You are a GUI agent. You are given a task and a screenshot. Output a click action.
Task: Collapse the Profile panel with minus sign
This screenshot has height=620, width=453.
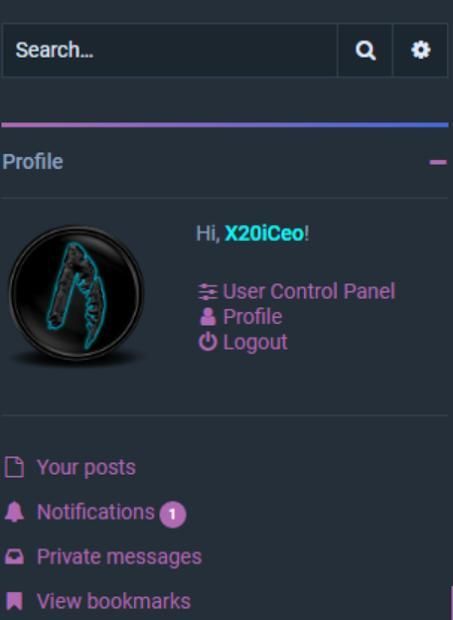438,162
